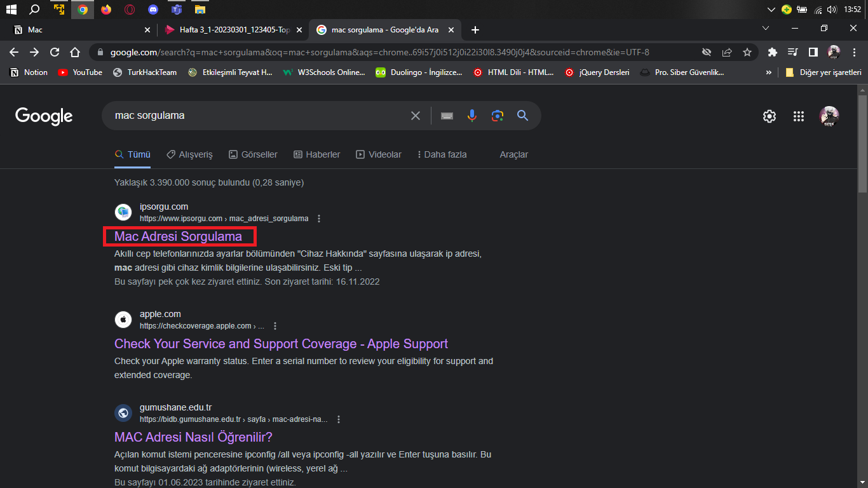Open Google quick settings gear
Viewport: 868px width, 488px height.
point(770,116)
